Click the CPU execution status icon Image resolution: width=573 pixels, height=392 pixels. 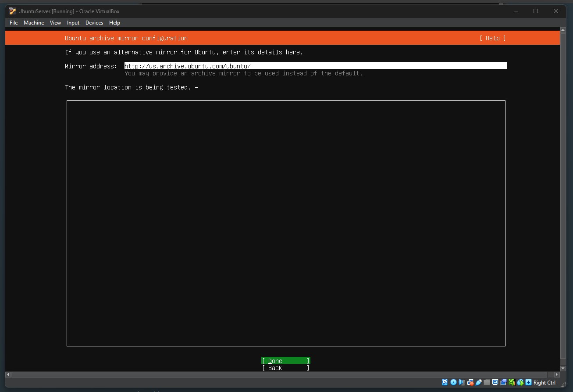tap(512, 382)
